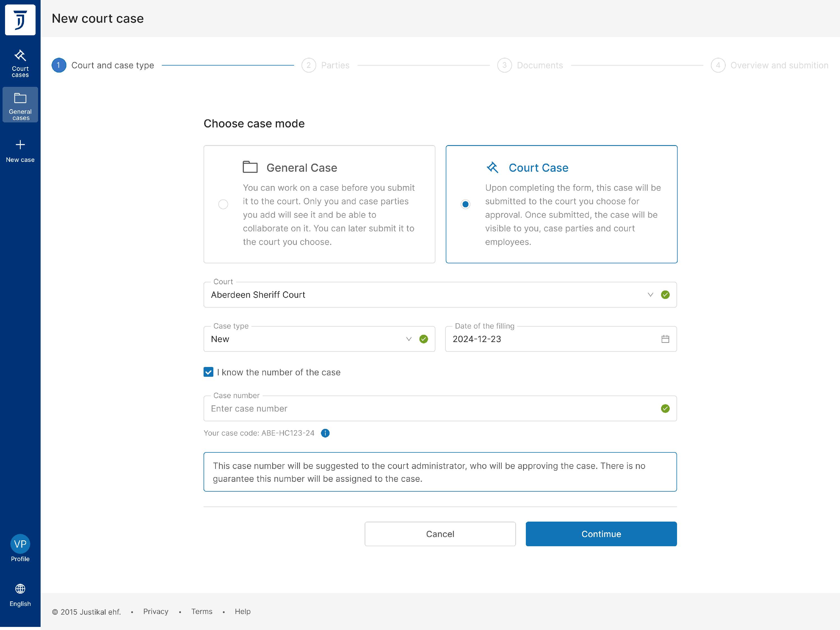840x630 pixels.
Task: Open calendar picker in filing date
Action: coord(665,339)
